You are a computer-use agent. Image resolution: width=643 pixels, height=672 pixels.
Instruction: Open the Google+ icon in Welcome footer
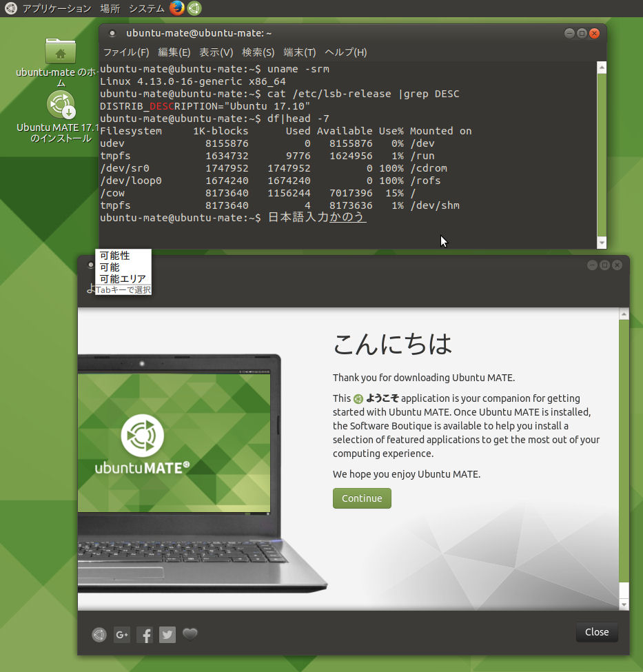pos(122,635)
